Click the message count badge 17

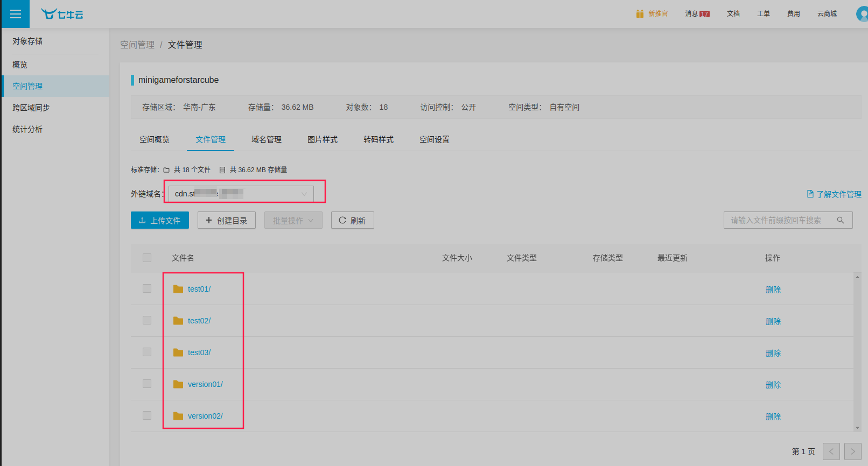pos(704,14)
